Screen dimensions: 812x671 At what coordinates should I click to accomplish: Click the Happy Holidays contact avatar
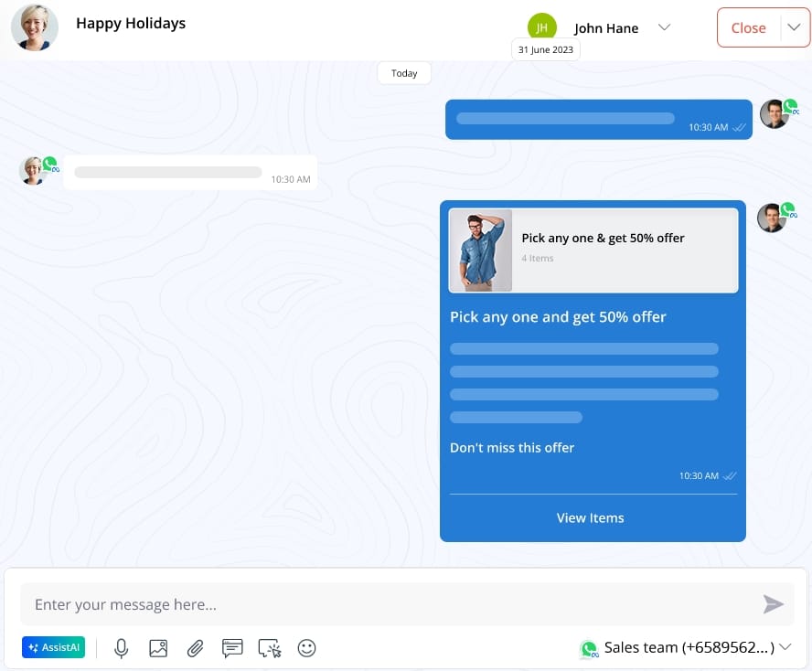35,28
